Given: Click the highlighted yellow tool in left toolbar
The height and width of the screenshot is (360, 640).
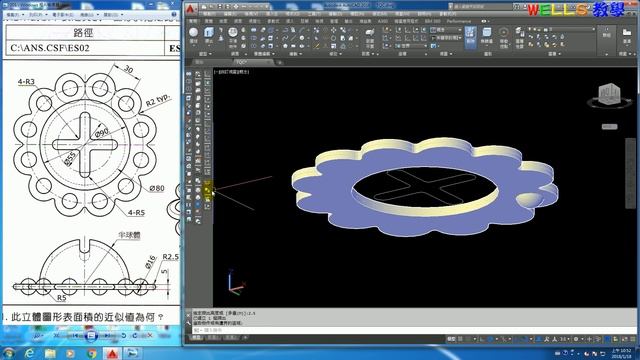Looking at the screenshot, I should click(207, 190).
